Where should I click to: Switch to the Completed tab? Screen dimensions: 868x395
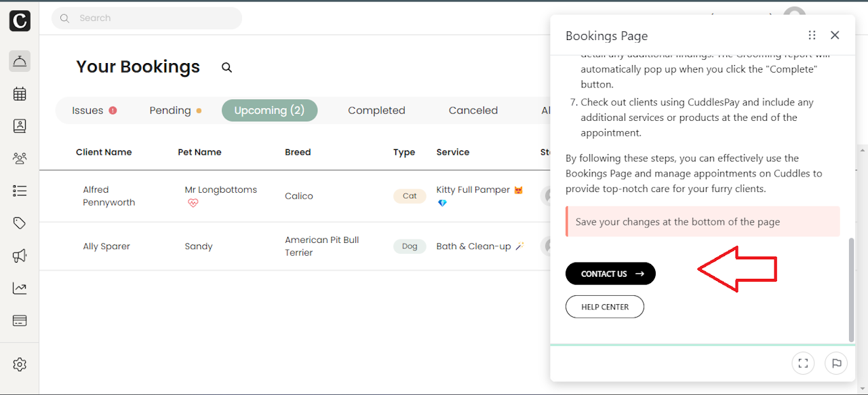[376, 111]
